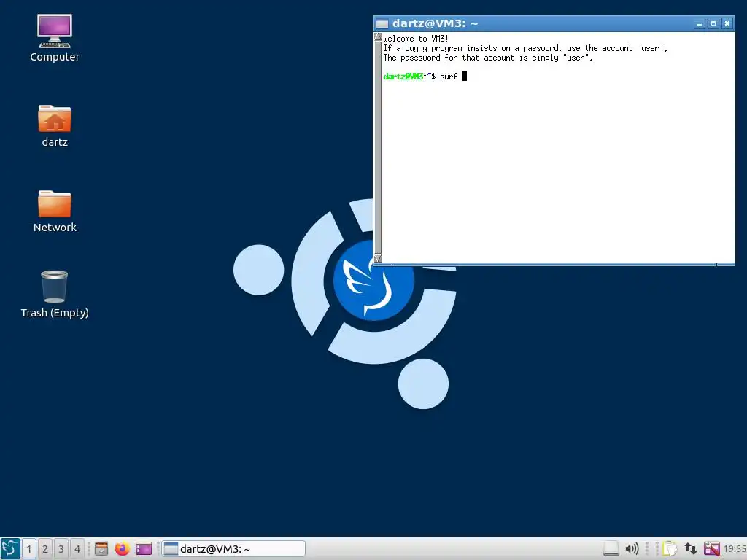Open the network up-down arrows tray icon
Viewport: 747px width, 560px height.
tap(690, 548)
